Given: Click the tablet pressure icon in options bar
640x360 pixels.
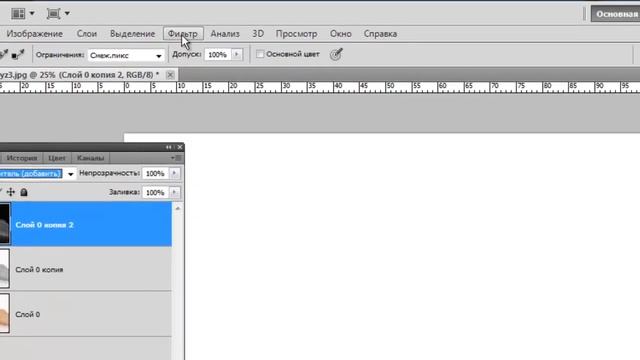Looking at the screenshot, I should (336, 54).
